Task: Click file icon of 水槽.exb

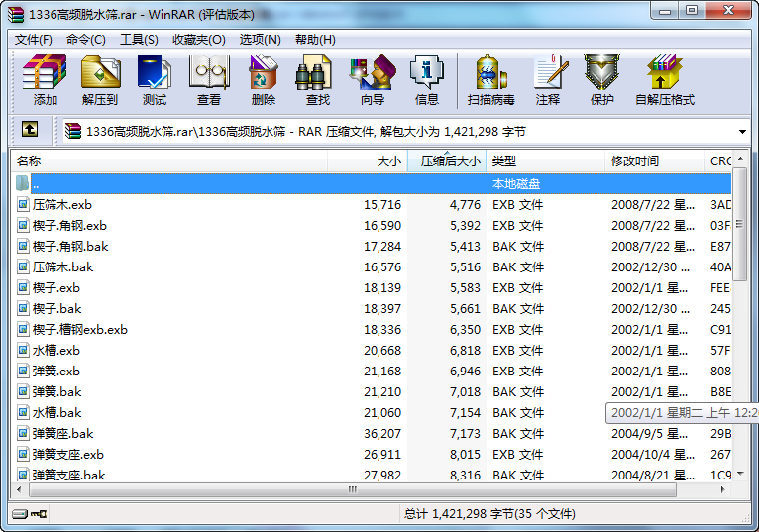Action: (23, 350)
